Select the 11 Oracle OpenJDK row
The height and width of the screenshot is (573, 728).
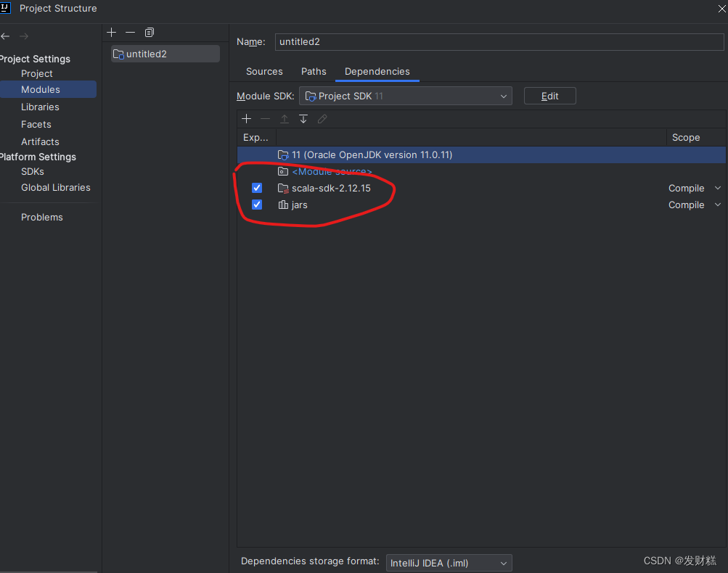click(481, 155)
